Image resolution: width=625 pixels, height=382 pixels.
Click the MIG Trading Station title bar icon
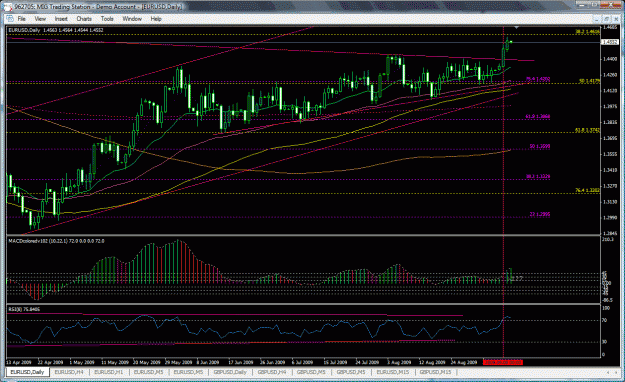coord(9,6)
